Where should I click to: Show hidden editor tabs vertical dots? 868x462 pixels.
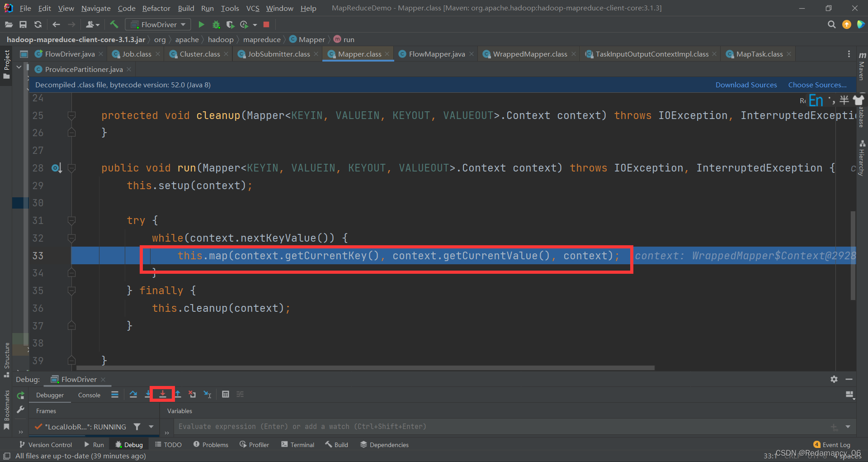[849, 54]
